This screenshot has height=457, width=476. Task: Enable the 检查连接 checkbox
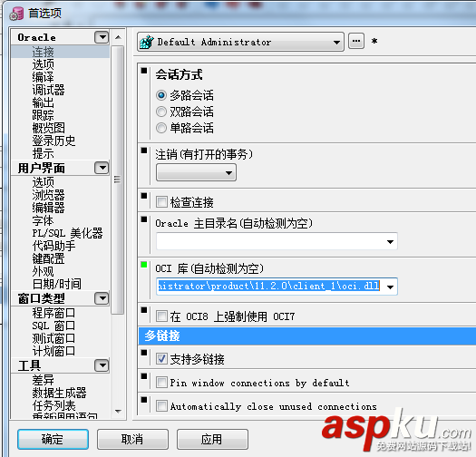coord(161,202)
